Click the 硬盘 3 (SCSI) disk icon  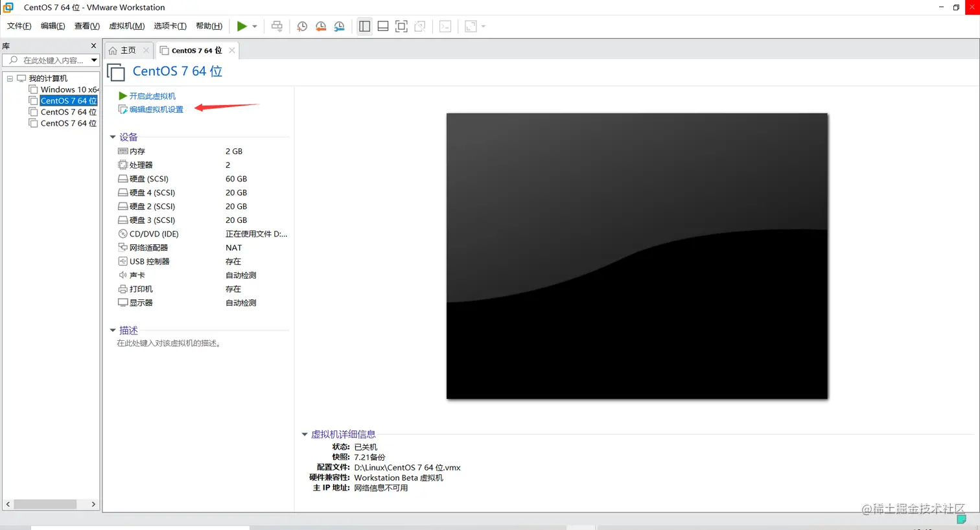click(122, 220)
